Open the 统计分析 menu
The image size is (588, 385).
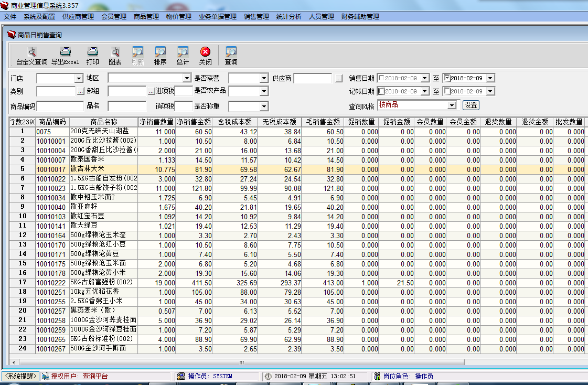[x=288, y=16]
